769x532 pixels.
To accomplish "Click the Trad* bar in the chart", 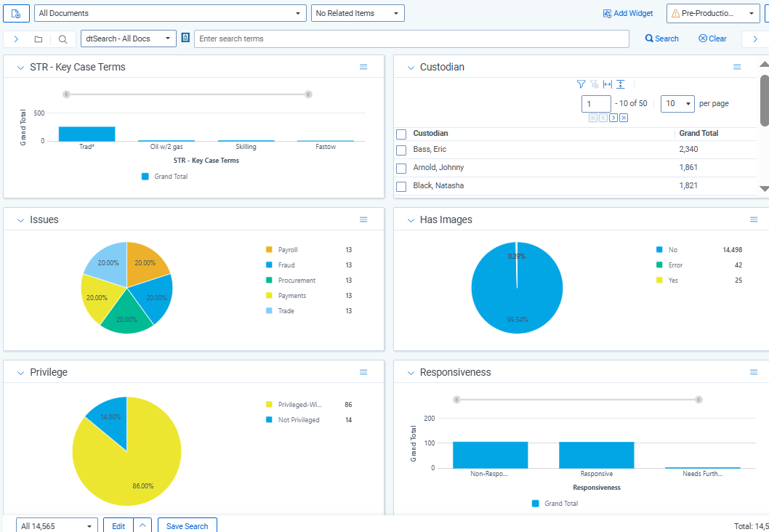I will 86,134.
